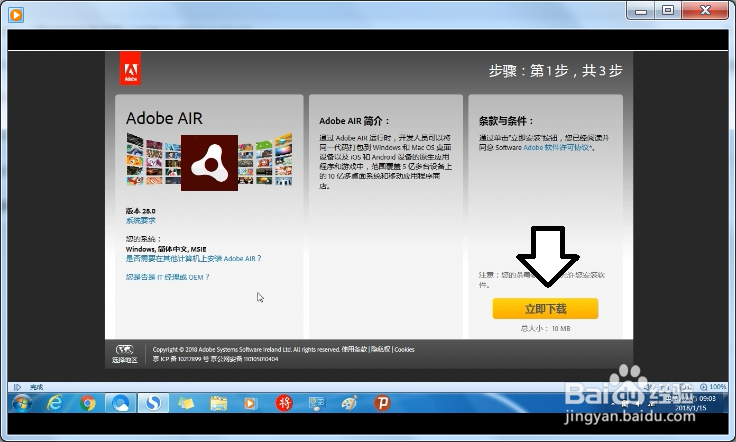Image resolution: width=736 pixels, height=442 pixels.
Task: Open the 系统要求 link under the version number
Action: coord(140,221)
